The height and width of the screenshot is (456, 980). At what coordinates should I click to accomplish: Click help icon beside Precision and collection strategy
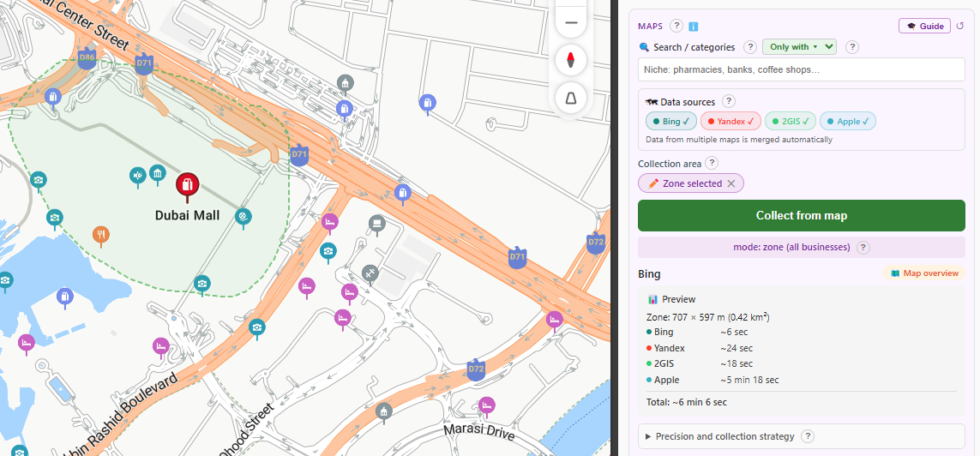coord(808,436)
